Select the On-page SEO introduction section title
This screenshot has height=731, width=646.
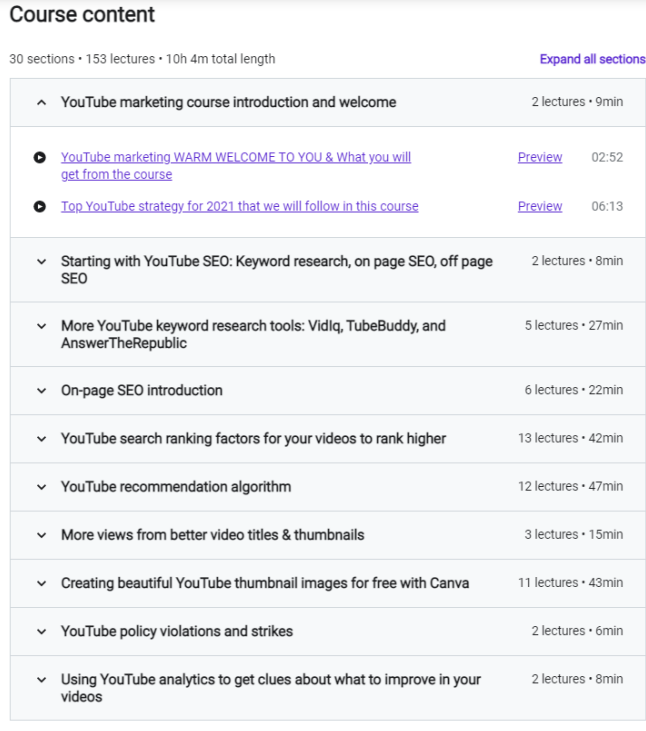pos(141,390)
